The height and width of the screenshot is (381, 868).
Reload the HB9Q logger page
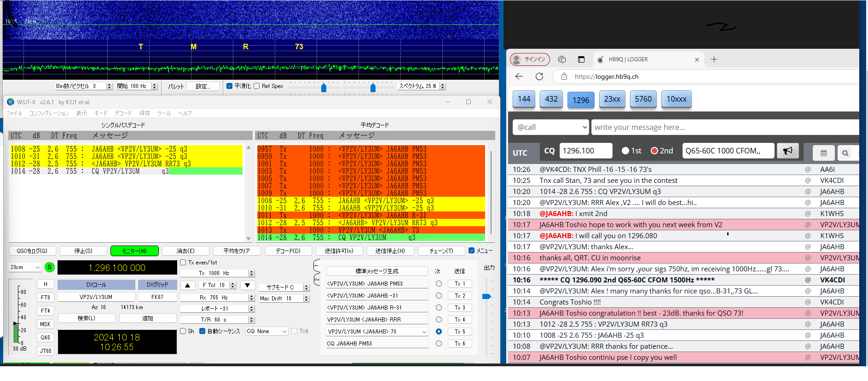539,76
